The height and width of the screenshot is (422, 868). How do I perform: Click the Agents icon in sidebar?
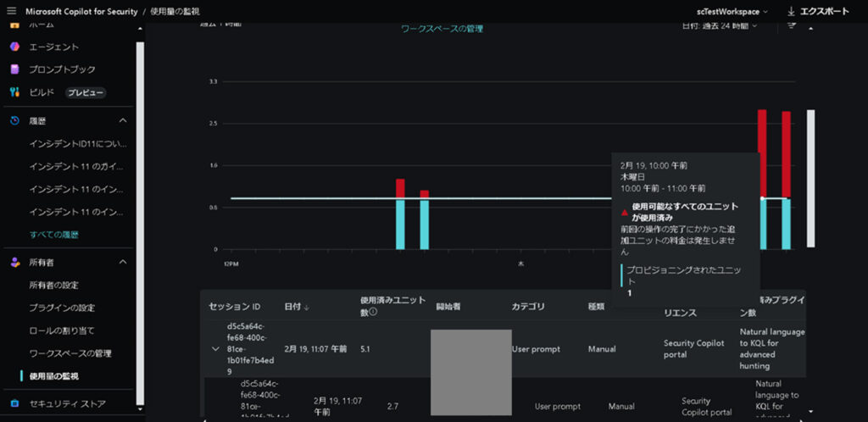tap(14, 47)
